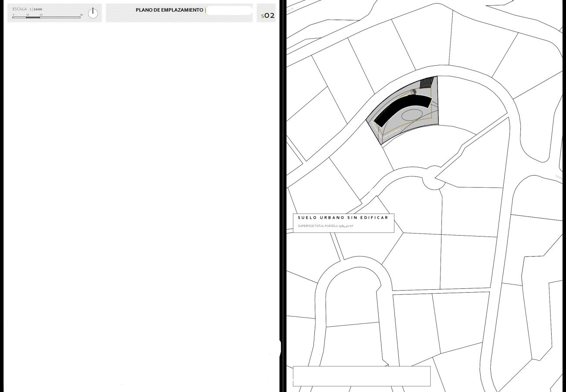Screen dimensions: 566x392
Task: Click the empty rectangular box at map bottom
Action: click(x=362, y=376)
